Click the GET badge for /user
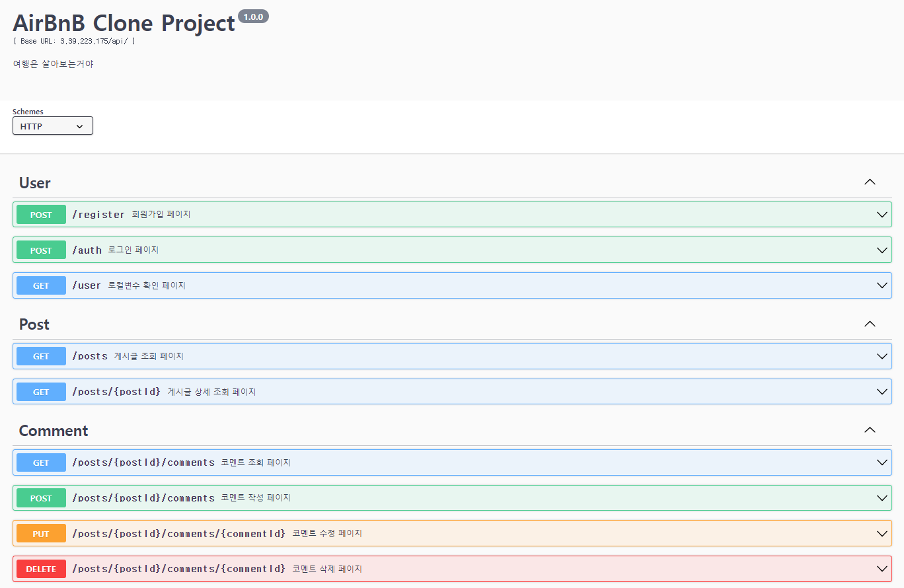Image resolution: width=904 pixels, height=588 pixels. point(41,285)
